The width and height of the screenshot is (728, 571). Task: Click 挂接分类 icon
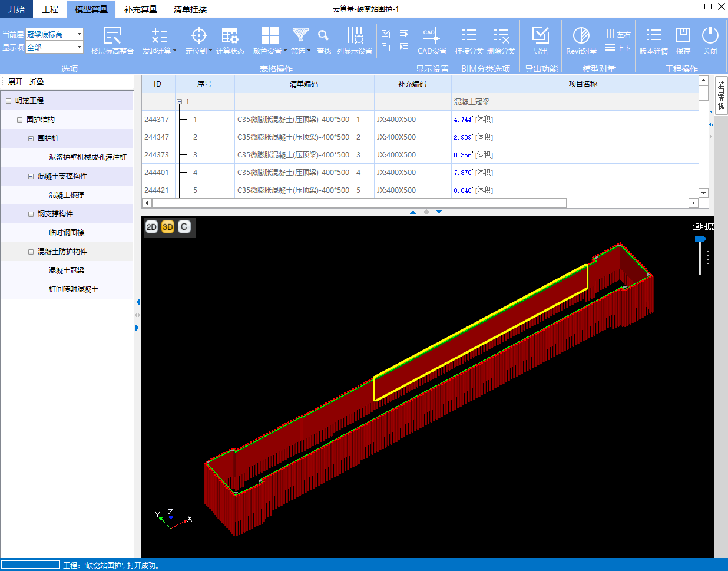(469, 36)
